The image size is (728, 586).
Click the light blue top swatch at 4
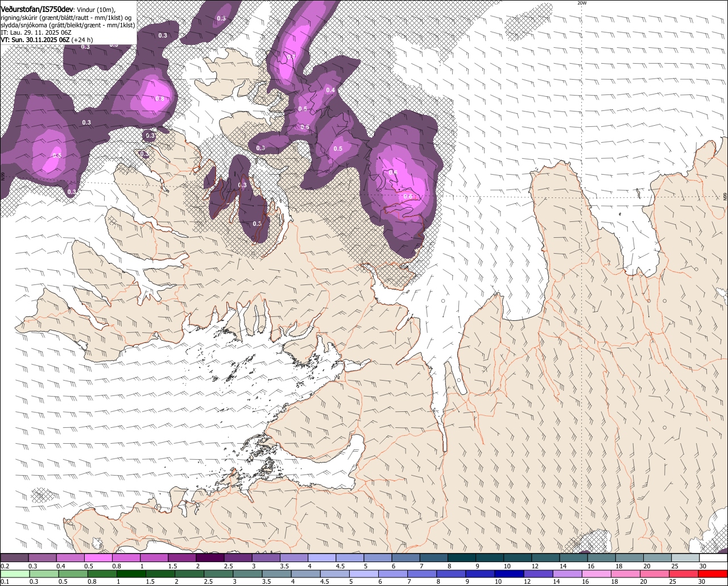tap(322, 558)
